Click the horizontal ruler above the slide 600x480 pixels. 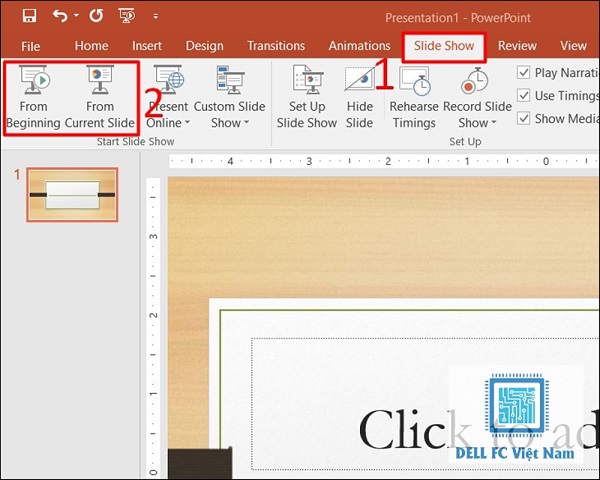point(383,161)
